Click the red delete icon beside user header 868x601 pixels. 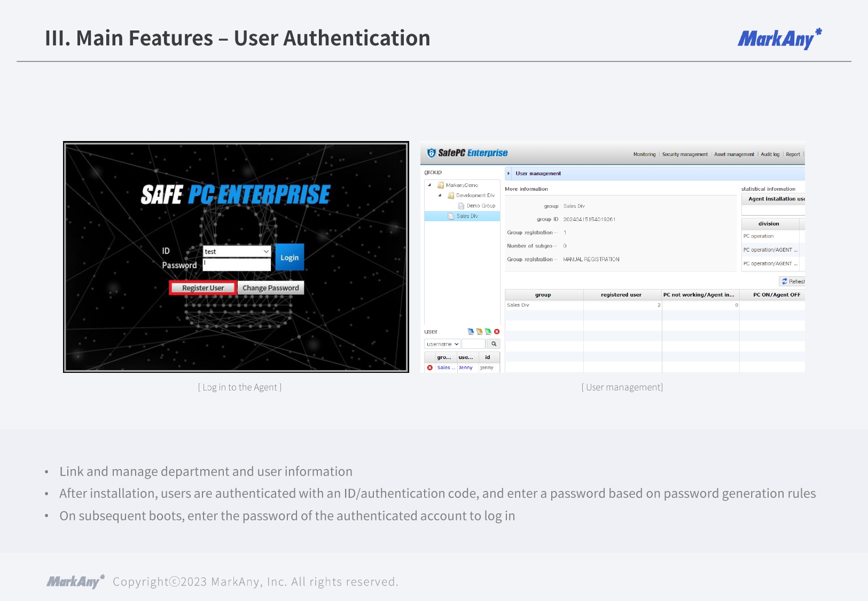click(x=497, y=332)
